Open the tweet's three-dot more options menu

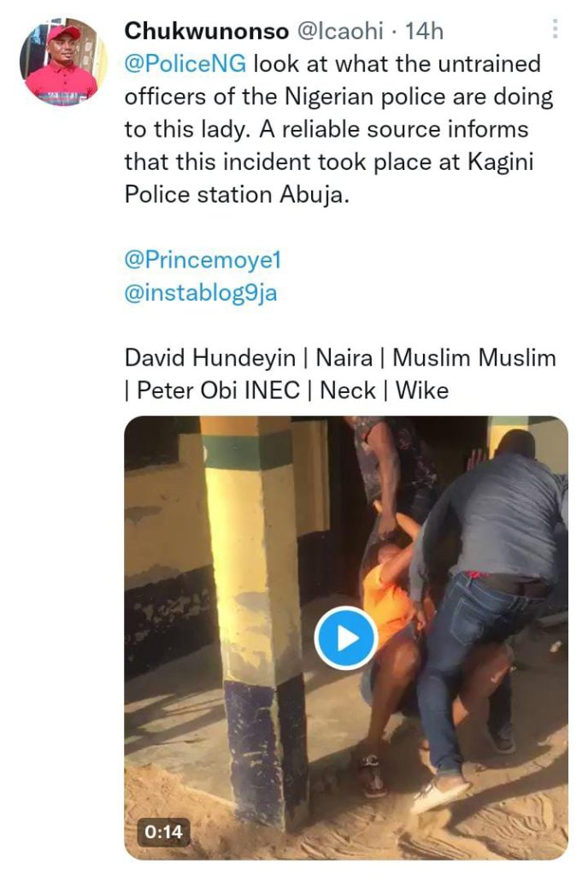555,30
